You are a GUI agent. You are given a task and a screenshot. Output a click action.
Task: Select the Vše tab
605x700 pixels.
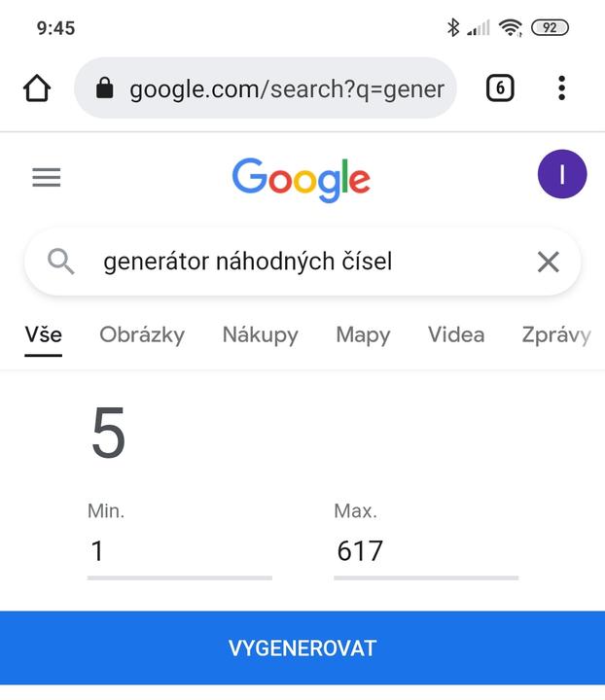click(44, 335)
